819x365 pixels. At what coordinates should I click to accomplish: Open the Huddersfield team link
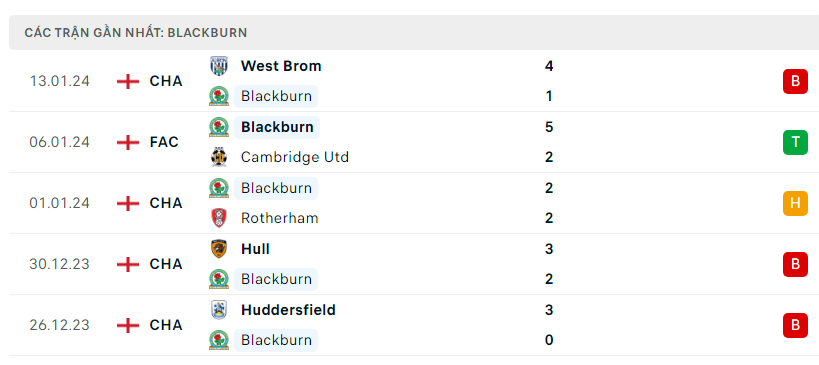pyautogui.click(x=288, y=310)
